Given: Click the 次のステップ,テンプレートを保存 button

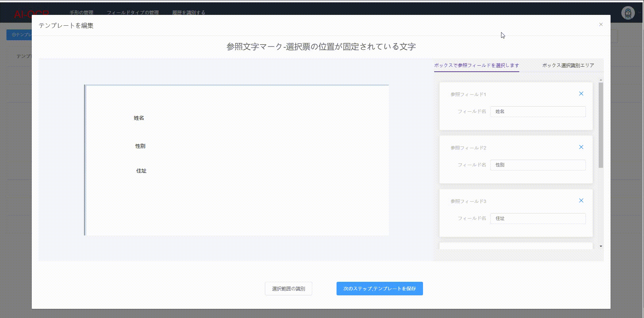Looking at the screenshot, I should 379,289.
